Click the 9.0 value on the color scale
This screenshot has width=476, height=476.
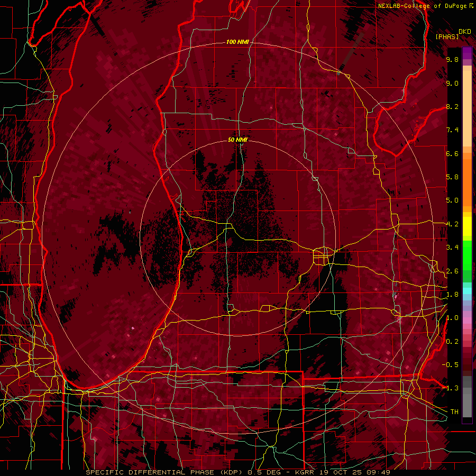click(452, 83)
